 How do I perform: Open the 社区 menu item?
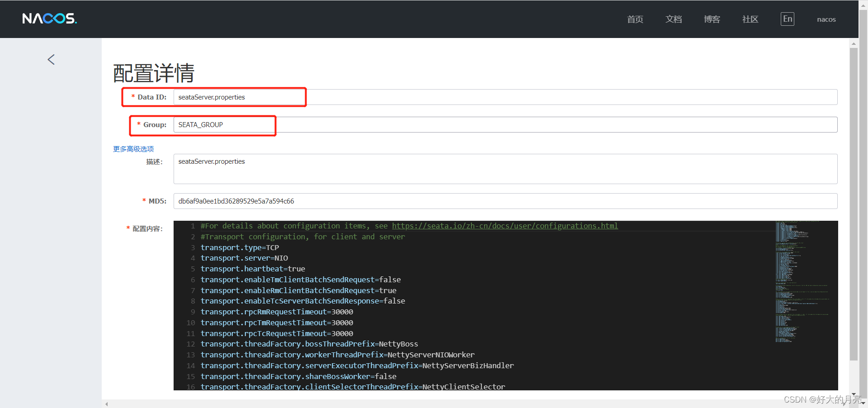click(750, 19)
